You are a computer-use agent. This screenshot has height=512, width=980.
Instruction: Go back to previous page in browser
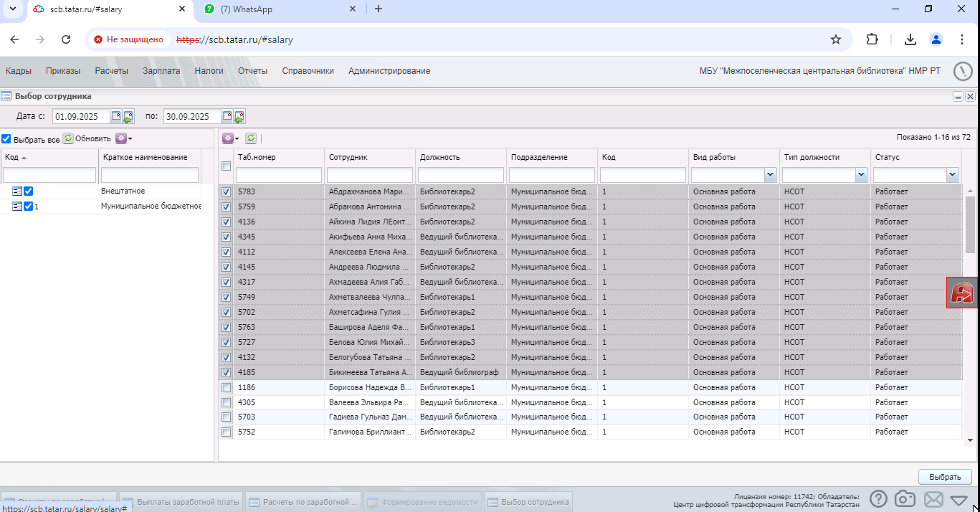click(x=14, y=39)
